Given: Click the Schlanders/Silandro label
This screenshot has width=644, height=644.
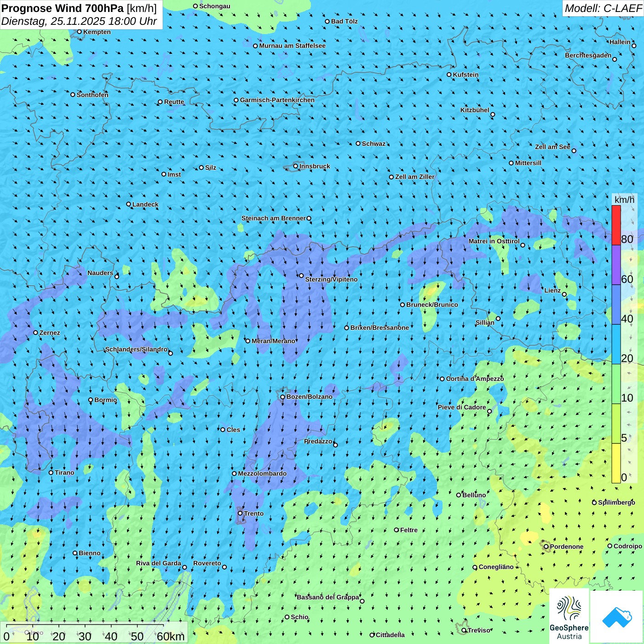Looking at the screenshot, I should (136, 349).
